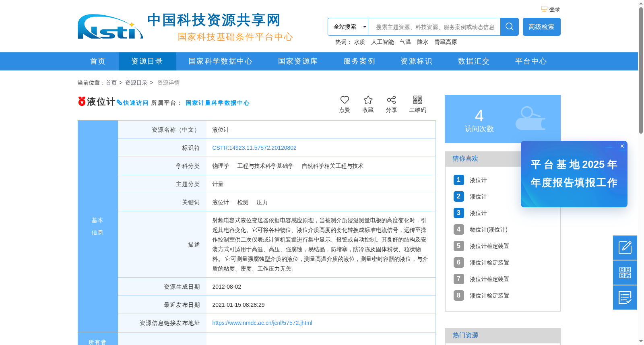
Task: Click the generation date 2012-08-02
Action: click(x=227, y=287)
